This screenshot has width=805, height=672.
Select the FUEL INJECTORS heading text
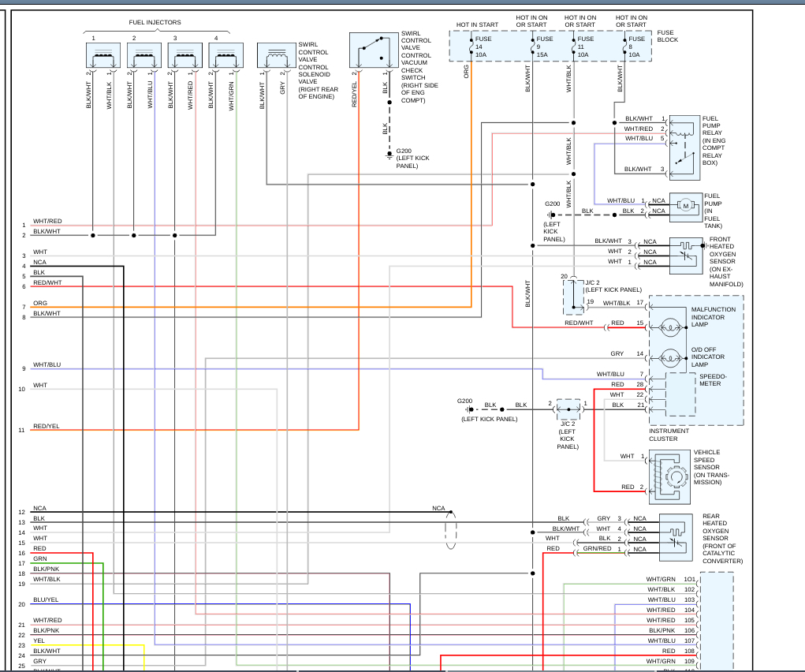click(155, 22)
